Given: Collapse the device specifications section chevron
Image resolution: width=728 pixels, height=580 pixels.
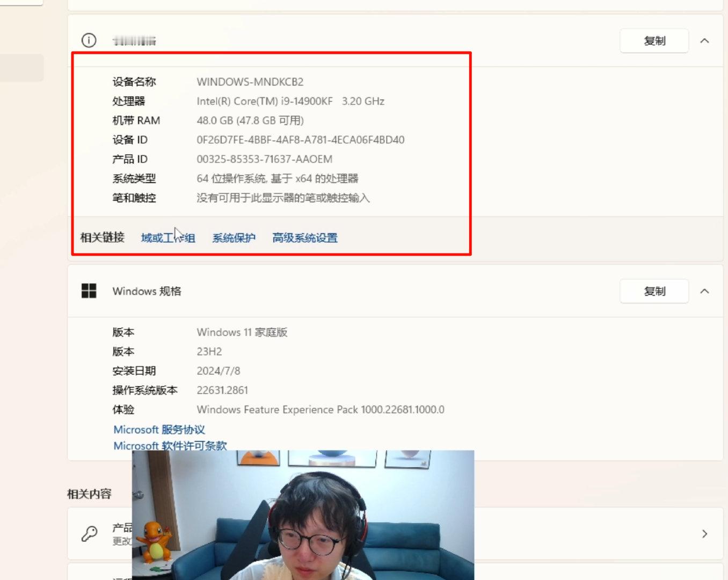Looking at the screenshot, I should tap(705, 41).
